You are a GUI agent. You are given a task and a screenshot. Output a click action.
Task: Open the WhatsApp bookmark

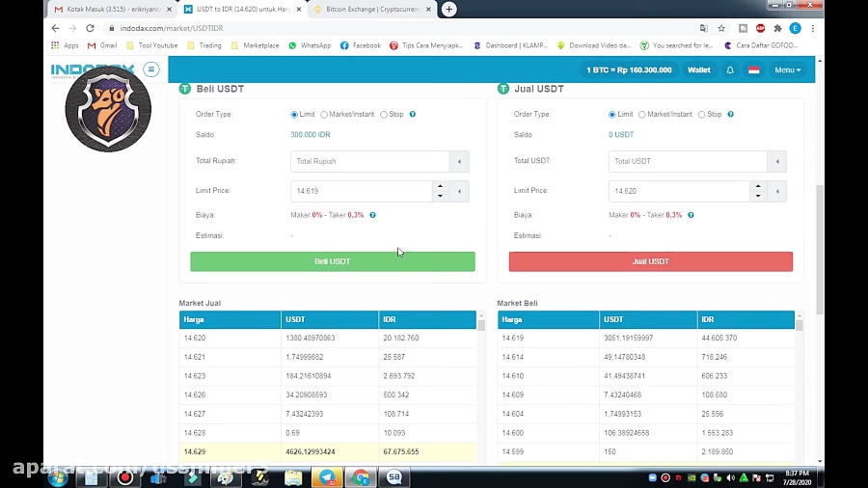click(x=310, y=45)
